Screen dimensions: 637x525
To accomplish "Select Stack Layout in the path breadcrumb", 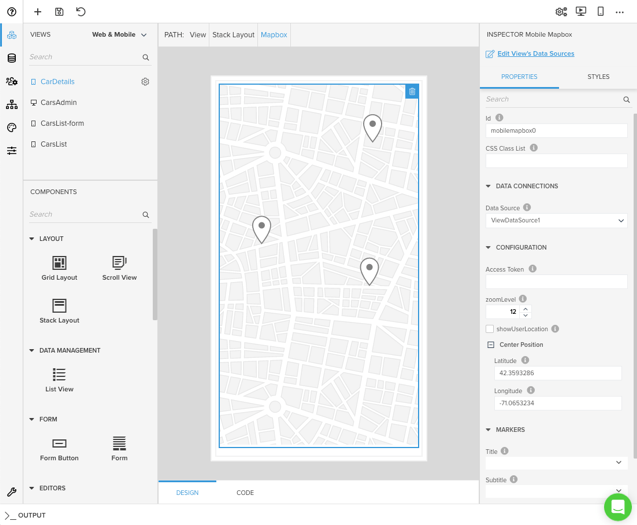I will point(233,35).
